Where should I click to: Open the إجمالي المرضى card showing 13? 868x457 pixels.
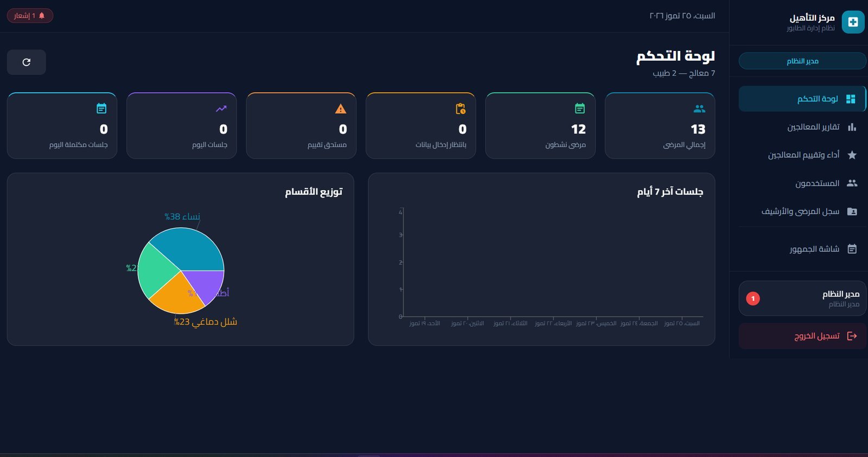[x=660, y=126]
